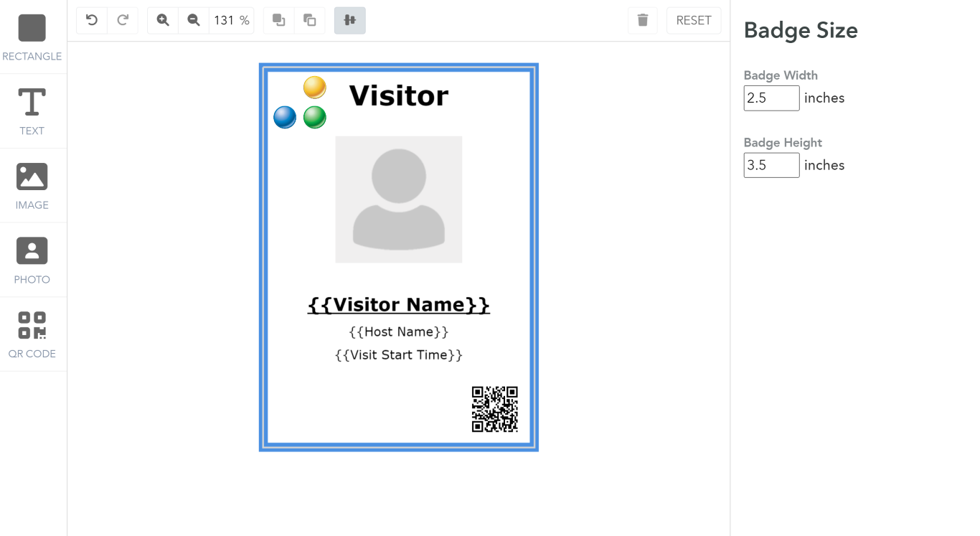Edit the zoom percentage field showing 131
The image size is (980, 536).
tap(225, 20)
